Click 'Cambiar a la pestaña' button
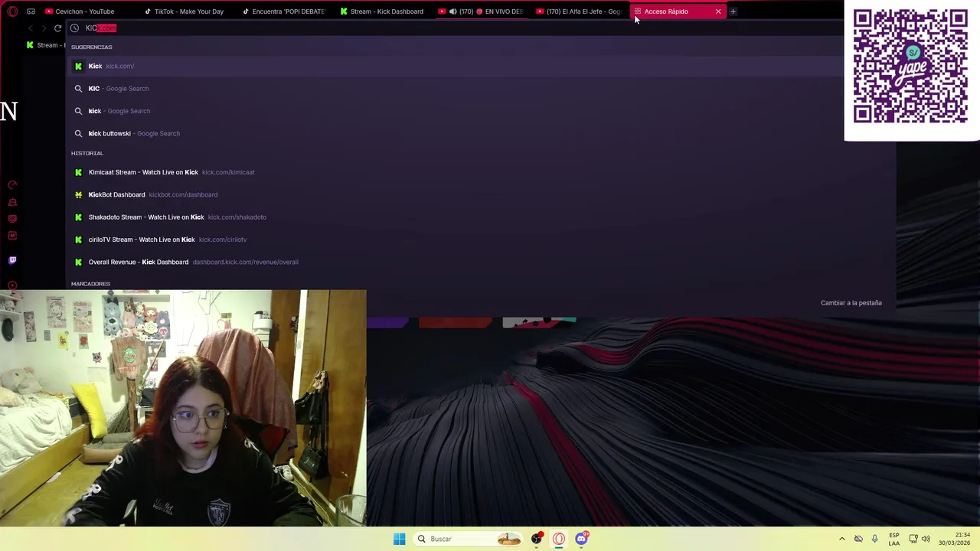The width and height of the screenshot is (980, 551). point(851,303)
